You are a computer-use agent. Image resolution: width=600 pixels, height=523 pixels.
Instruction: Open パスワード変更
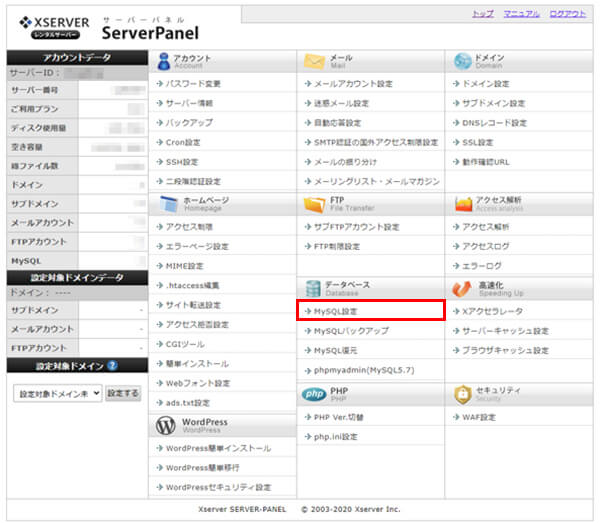click(x=193, y=84)
